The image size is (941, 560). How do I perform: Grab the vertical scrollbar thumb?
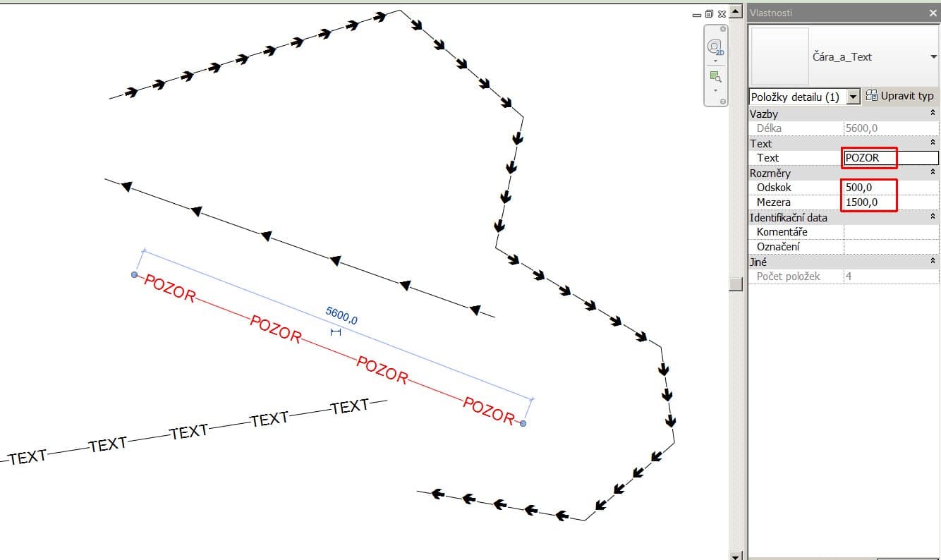coord(736,284)
